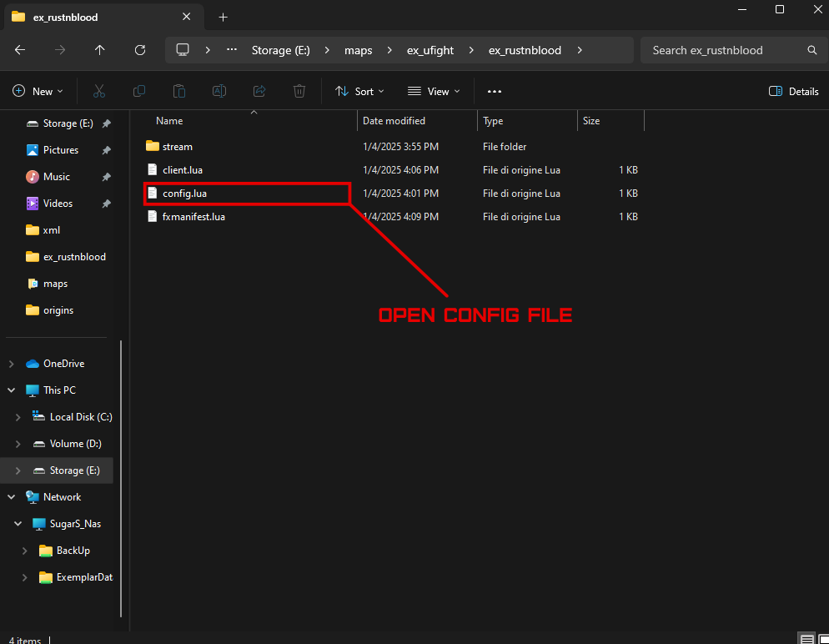Click the Share toolbar icon
This screenshot has width=829, height=644.
coord(259,92)
